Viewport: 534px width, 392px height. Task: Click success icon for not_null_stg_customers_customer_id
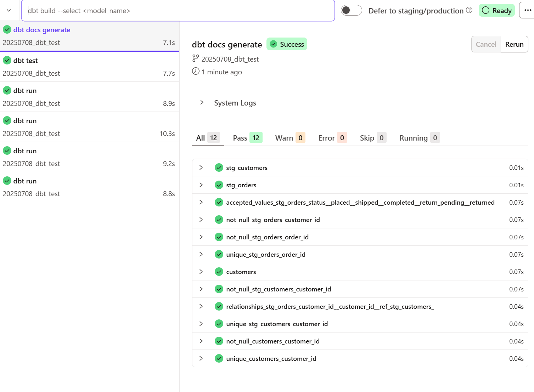click(x=219, y=289)
